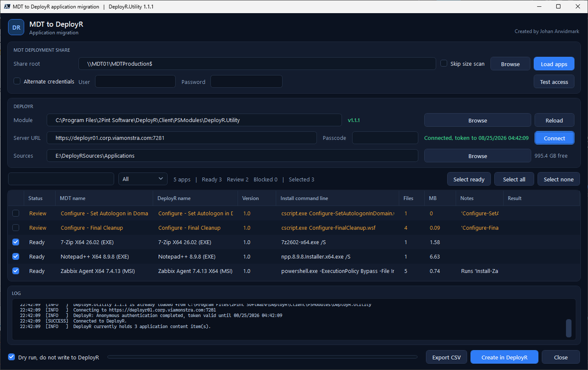Uncheck the Zabbix Agent row checkbox
Viewport: 588px width, 370px height.
pos(16,271)
